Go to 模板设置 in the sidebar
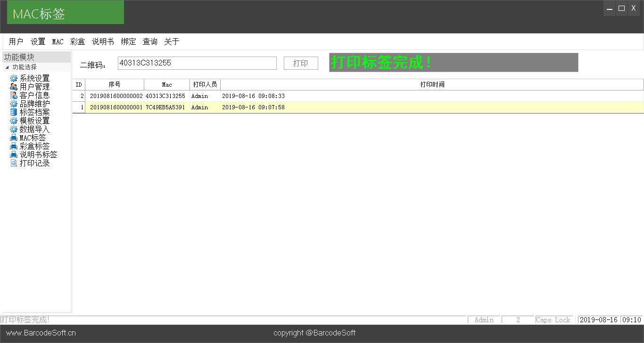The height and width of the screenshot is (343, 644). (34, 121)
